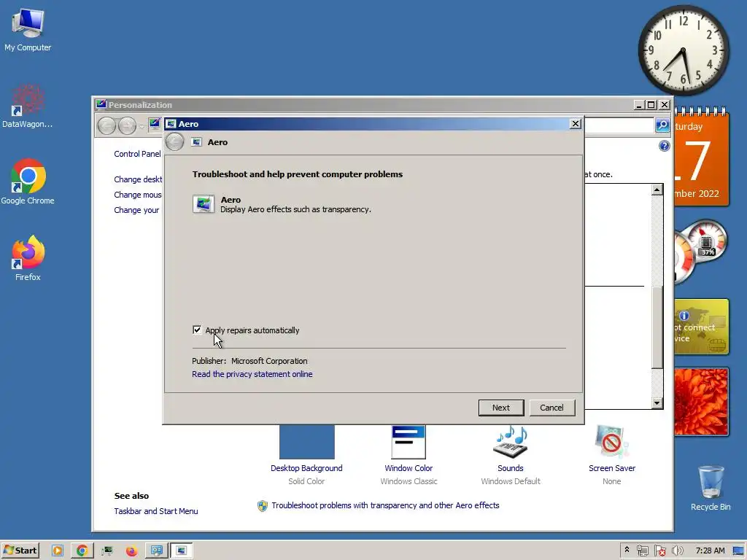Click the flower slideshow gadget
The width and height of the screenshot is (747, 560).
click(701, 402)
